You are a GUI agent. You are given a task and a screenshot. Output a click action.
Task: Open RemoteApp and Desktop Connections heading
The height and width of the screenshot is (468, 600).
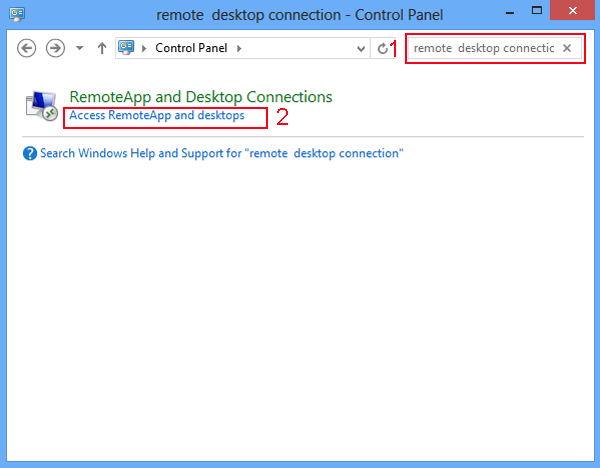coord(201,97)
